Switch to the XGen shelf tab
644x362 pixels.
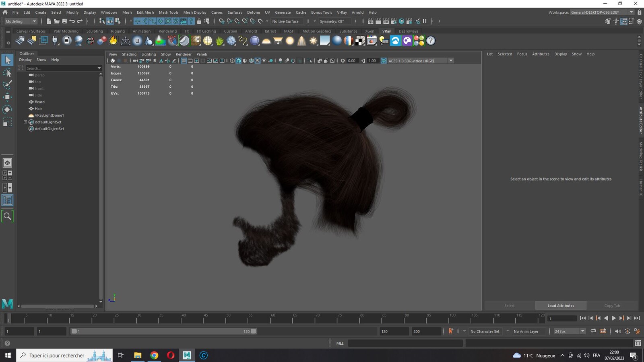[x=369, y=31]
